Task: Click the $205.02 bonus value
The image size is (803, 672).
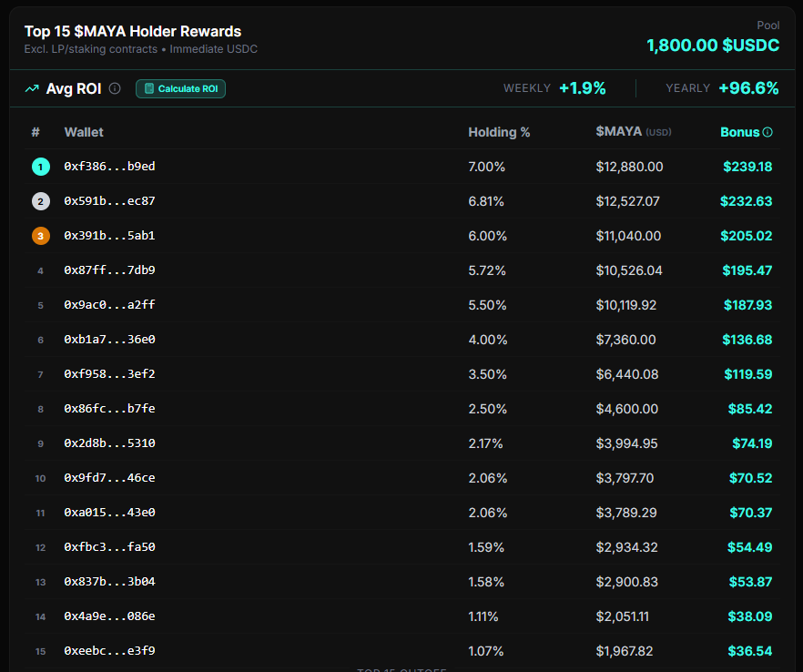Action: click(x=747, y=236)
